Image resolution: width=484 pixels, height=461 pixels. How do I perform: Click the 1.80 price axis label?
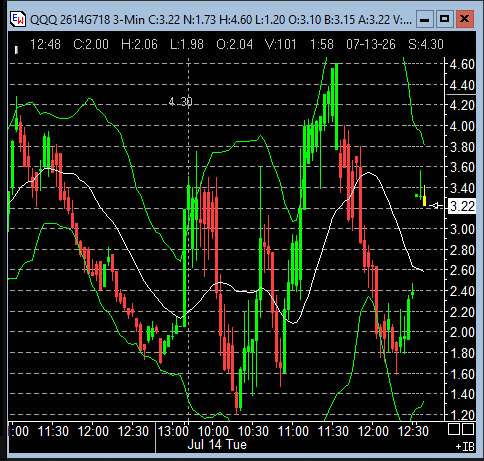click(x=462, y=353)
